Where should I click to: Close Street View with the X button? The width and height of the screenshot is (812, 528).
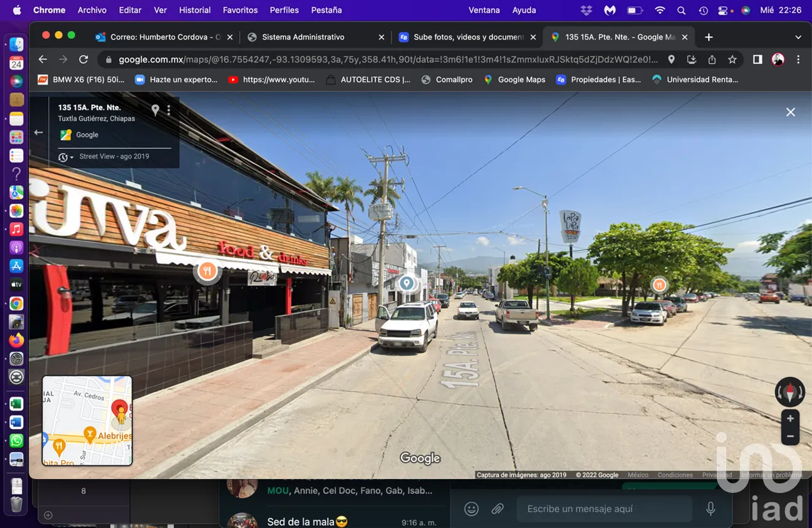tap(791, 112)
